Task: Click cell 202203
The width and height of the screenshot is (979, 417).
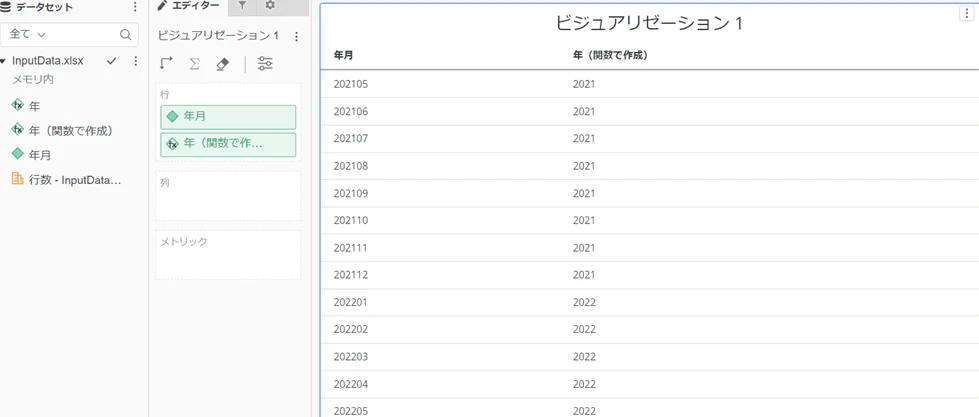Action: [351, 357]
